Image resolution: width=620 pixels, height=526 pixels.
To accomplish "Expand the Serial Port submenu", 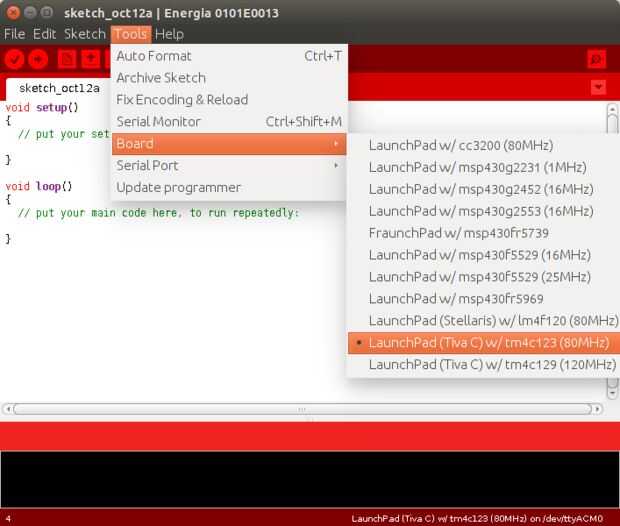I will [229, 165].
